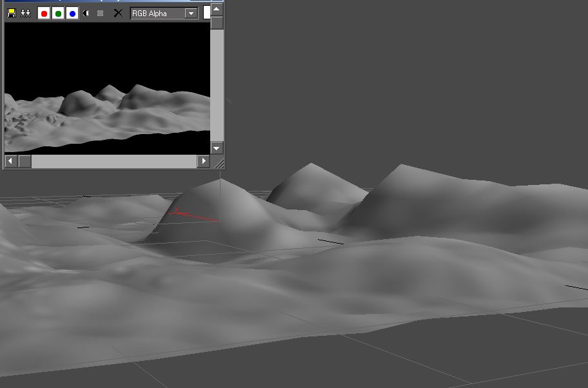This screenshot has width=588, height=388.
Task: Click the horizontal scrollbar thumb
Action: (x=25, y=161)
